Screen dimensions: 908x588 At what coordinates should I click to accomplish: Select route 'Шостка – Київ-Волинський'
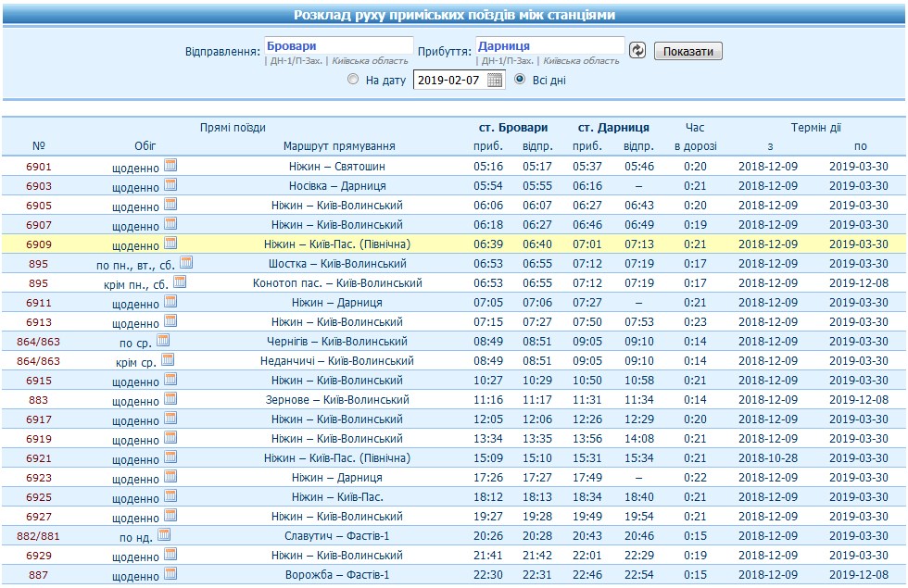click(x=337, y=264)
